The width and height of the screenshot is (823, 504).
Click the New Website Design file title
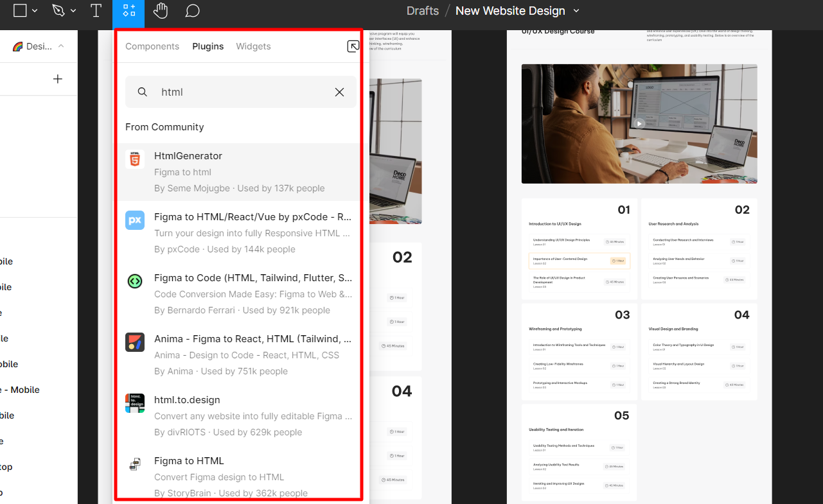click(510, 11)
